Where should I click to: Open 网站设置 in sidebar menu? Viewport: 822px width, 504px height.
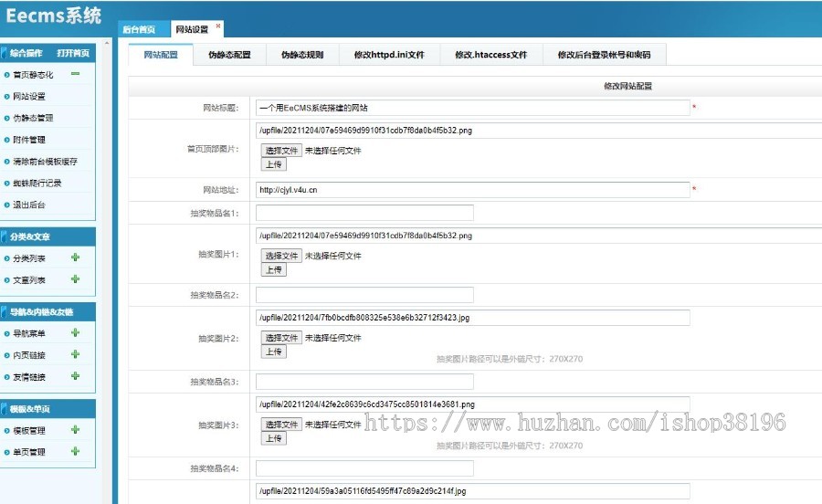(29, 97)
